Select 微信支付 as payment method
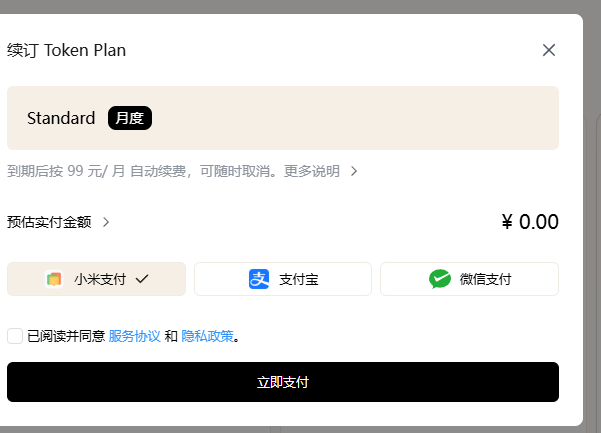Image resolution: width=601 pixels, height=433 pixels. coord(469,279)
